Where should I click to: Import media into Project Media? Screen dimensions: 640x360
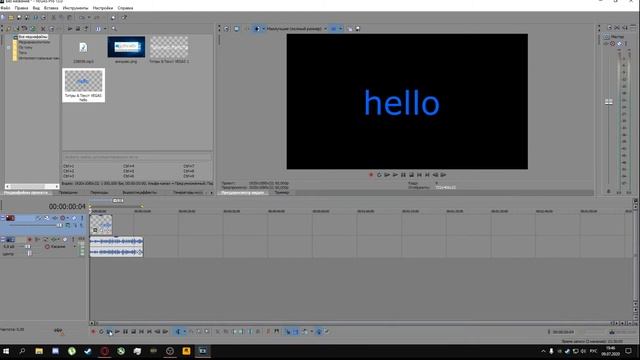[7, 29]
